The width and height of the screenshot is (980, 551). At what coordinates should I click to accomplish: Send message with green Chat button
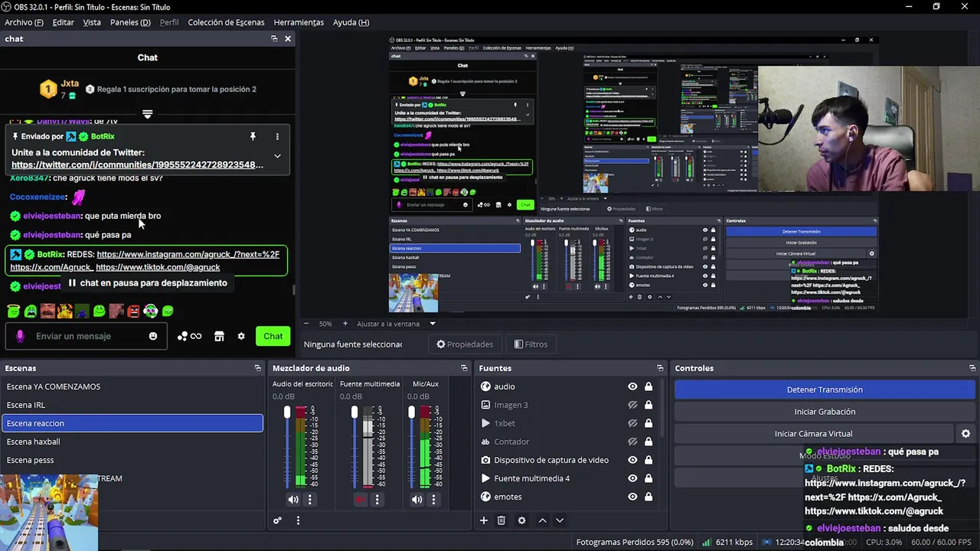pos(273,336)
